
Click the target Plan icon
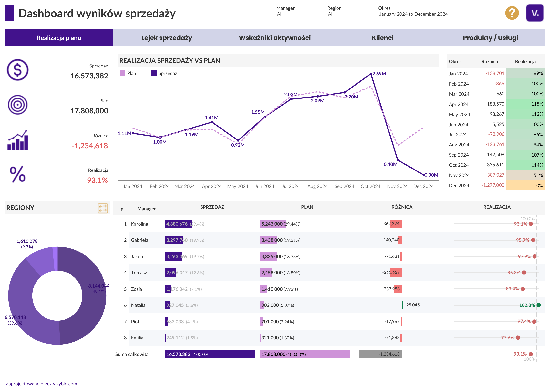(17, 105)
